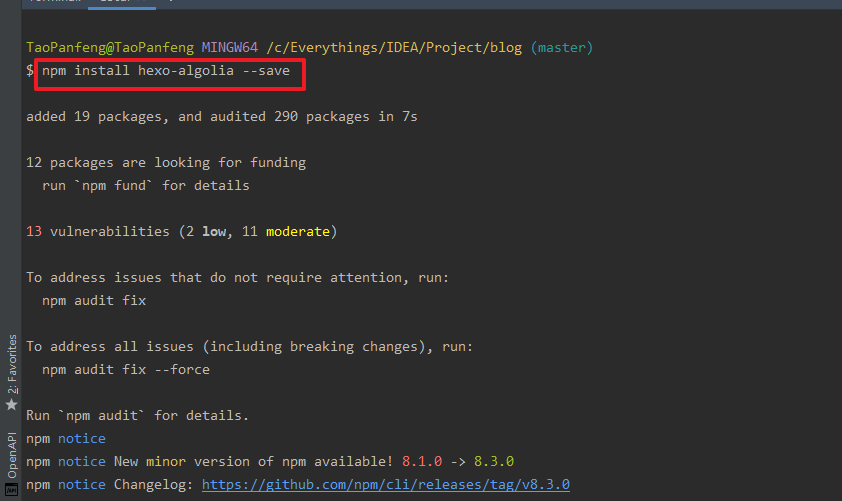
Task: Open the 2: Favorites tool window
Action: pyautogui.click(x=11, y=372)
